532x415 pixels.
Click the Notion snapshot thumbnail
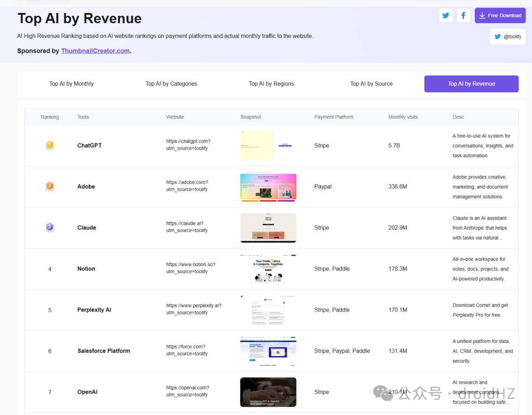(268, 269)
